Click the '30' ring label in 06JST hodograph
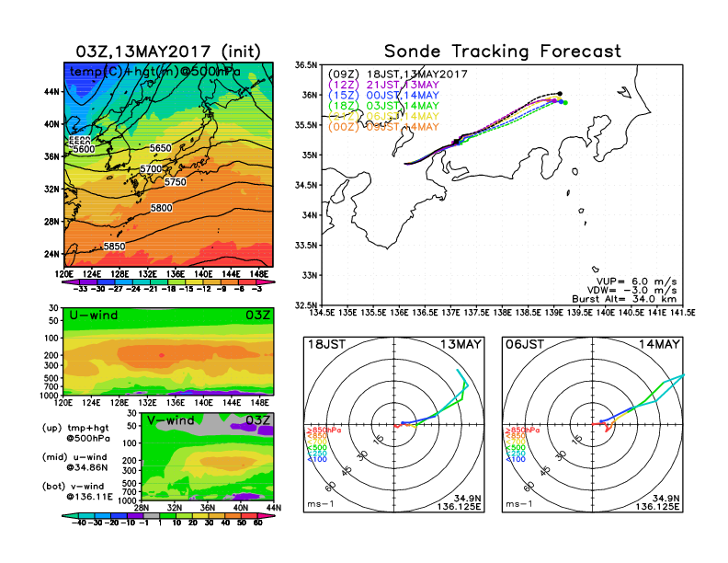Screen dimensions: 728x563 pyautogui.click(x=562, y=454)
